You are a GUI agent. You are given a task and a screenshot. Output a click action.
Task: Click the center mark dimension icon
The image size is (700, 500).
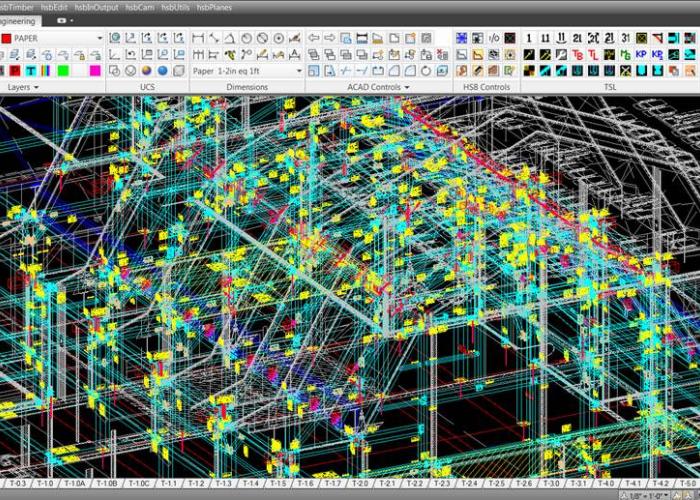pos(279,38)
